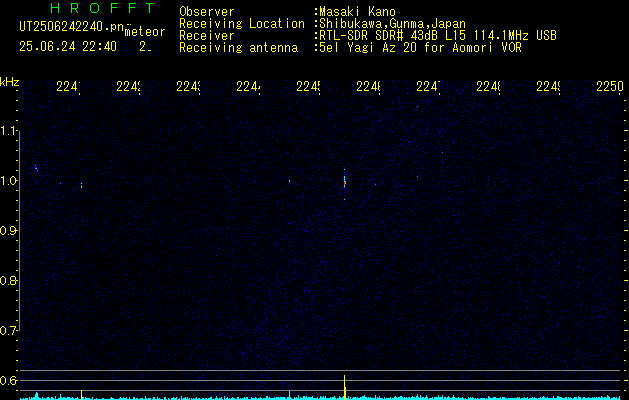Click the 2245 time axis label

[308, 86]
